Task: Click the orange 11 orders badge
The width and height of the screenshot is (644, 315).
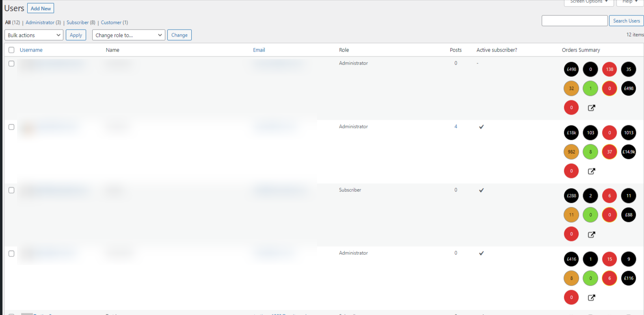Action: click(571, 215)
